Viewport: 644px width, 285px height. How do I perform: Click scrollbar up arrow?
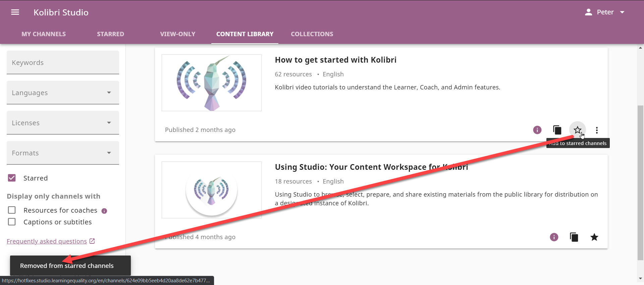point(640,48)
